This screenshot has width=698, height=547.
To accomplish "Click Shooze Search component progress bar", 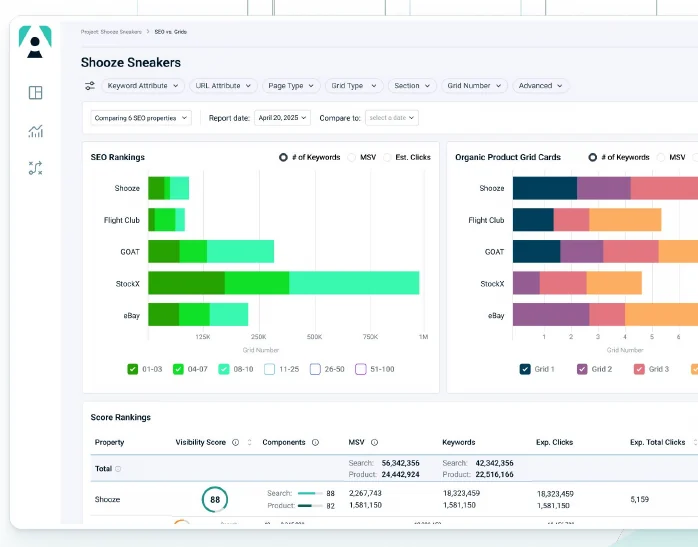I will pos(310,493).
